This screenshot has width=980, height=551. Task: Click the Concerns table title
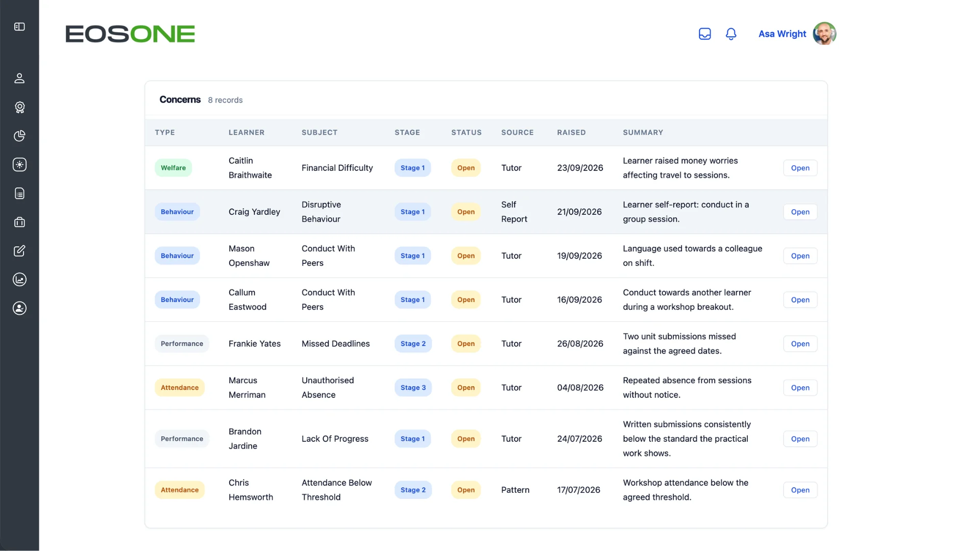click(180, 99)
